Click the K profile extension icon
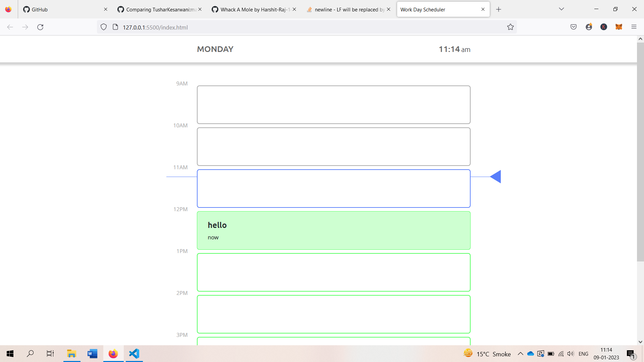Screen dimensions: 644x362 click(604, 27)
